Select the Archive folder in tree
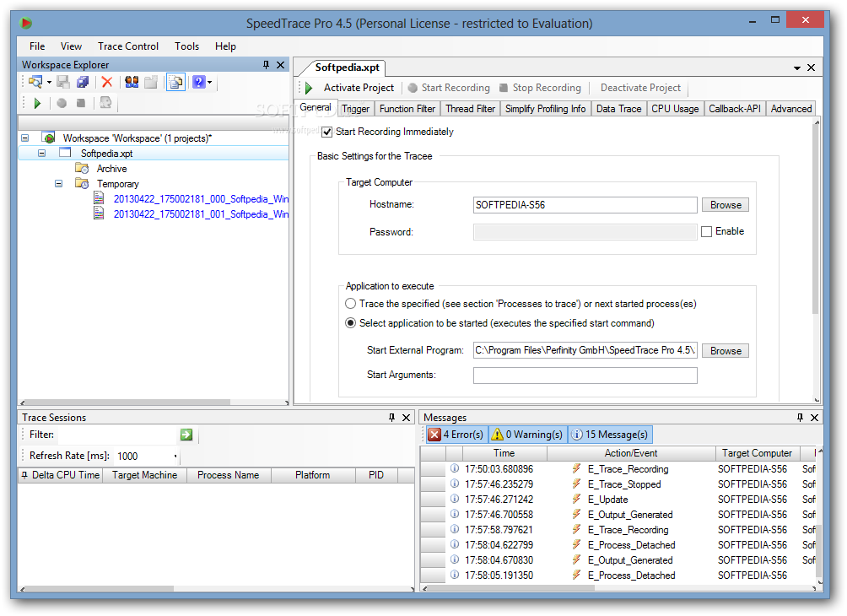Viewport: 847px width, 616px height. click(112, 169)
